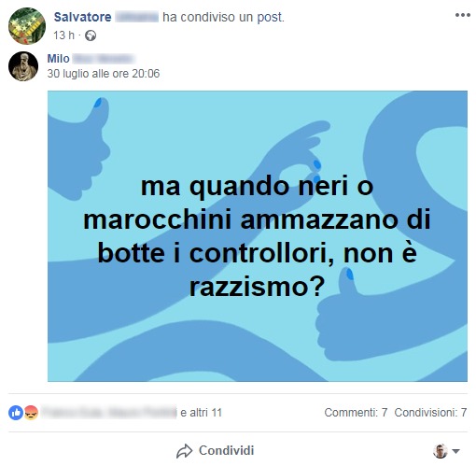Image resolution: width=476 pixels, height=466 pixels.
Task: Click the Condividi share button
Action: coord(216,451)
